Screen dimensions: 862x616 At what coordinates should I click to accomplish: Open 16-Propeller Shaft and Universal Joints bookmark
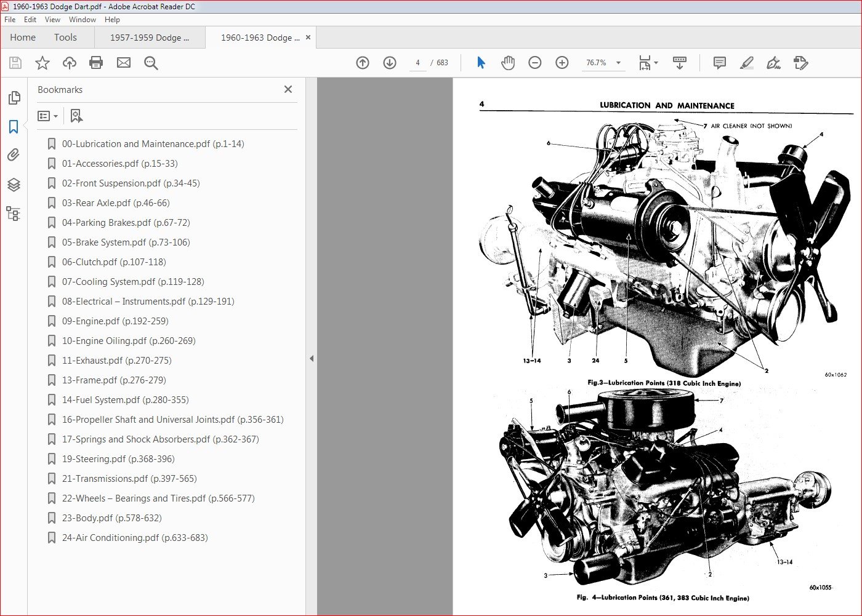click(173, 420)
